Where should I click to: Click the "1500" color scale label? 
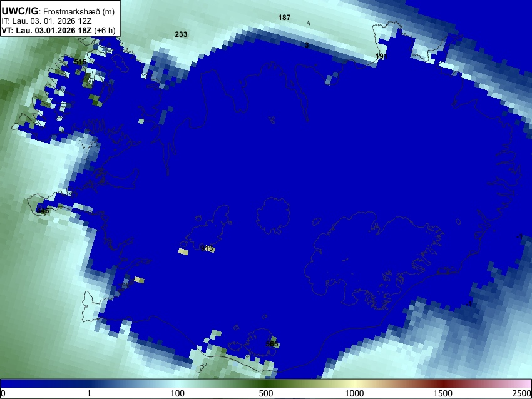pyautogui.click(x=443, y=393)
